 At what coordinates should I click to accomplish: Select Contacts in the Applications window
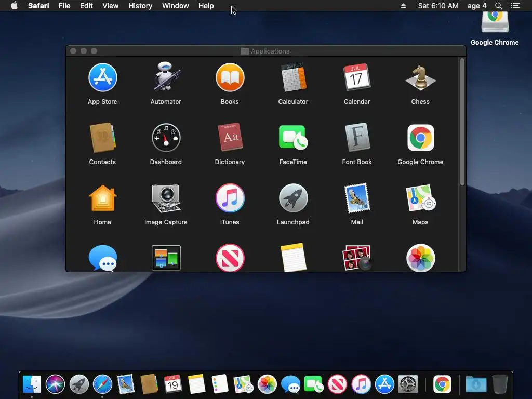pyautogui.click(x=102, y=137)
